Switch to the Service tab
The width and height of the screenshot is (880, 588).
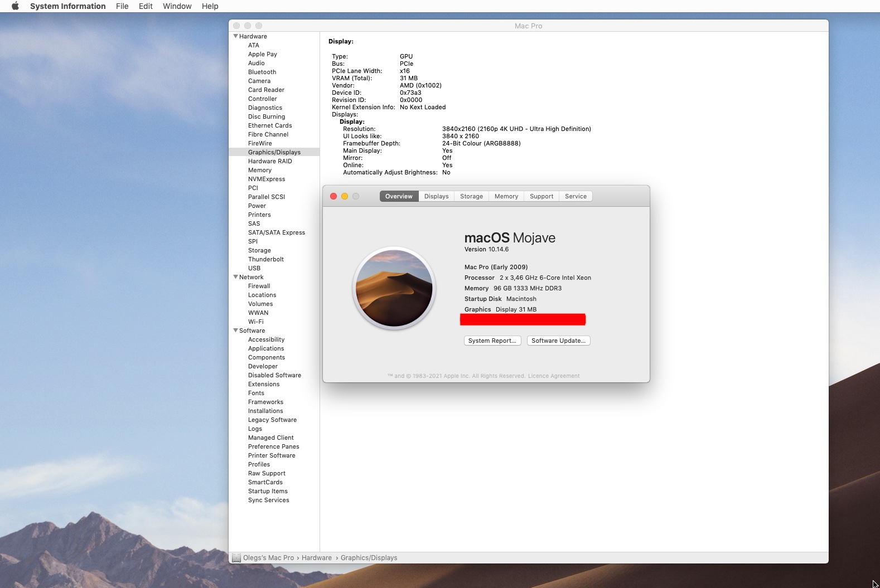[x=576, y=196]
